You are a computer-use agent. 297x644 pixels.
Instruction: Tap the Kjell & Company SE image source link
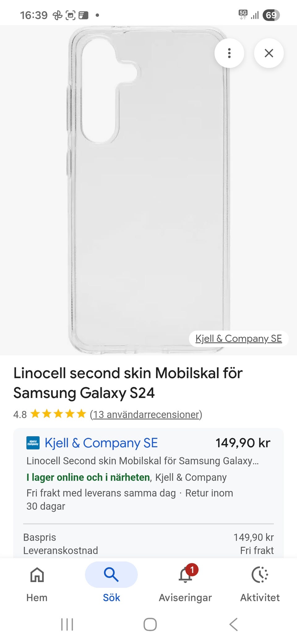click(239, 338)
